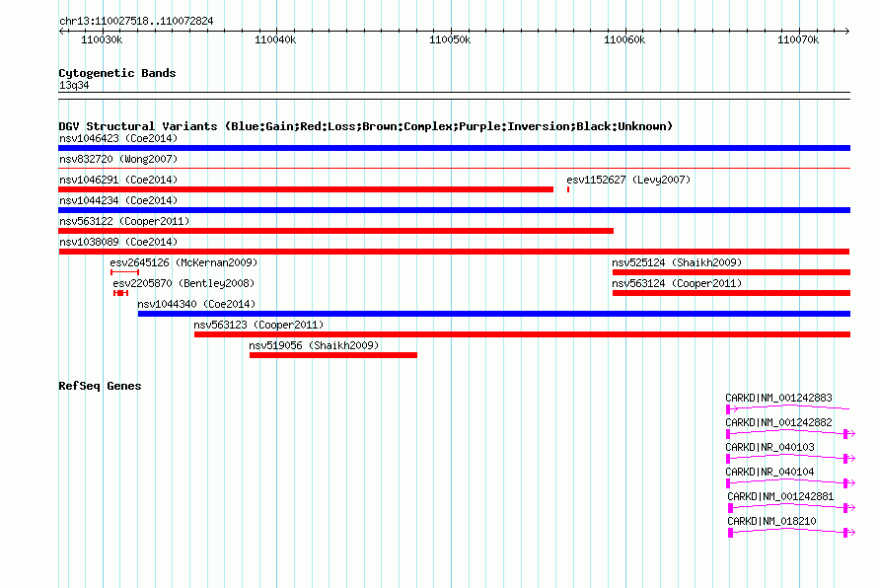Click the nsv1038089 red loss bar
Image resolution: width=878 pixels, height=588 pixels.
coord(454,252)
